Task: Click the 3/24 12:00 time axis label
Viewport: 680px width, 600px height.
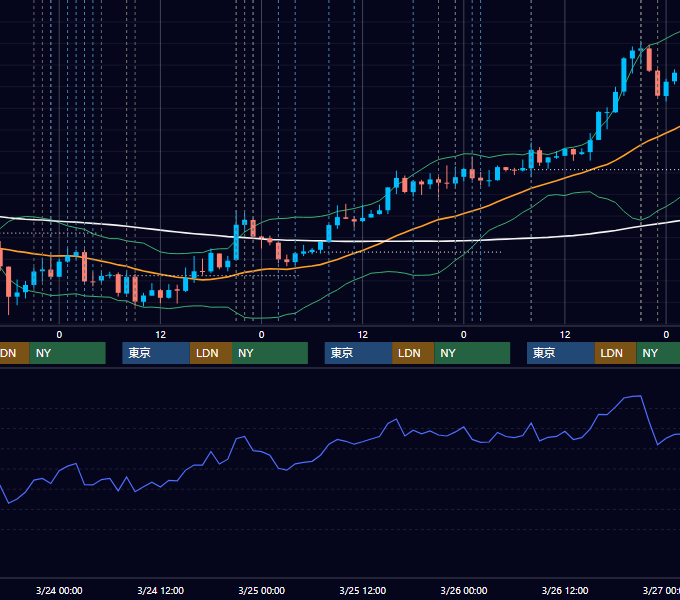Action: click(160, 590)
